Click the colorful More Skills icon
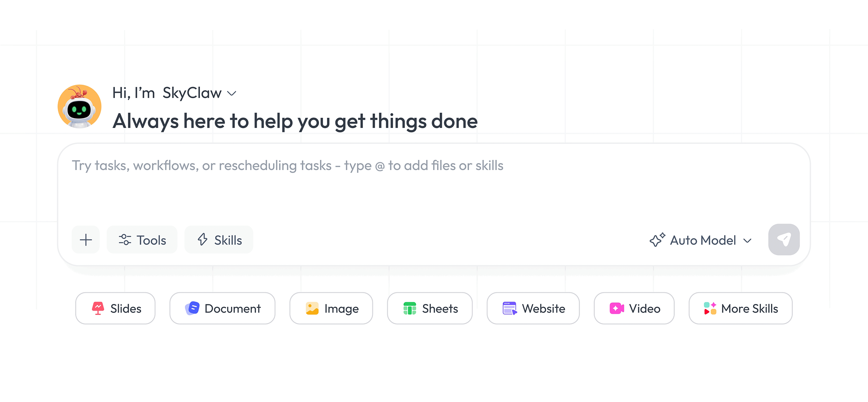The height and width of the screenshot is (402, 868). (710, 308)
